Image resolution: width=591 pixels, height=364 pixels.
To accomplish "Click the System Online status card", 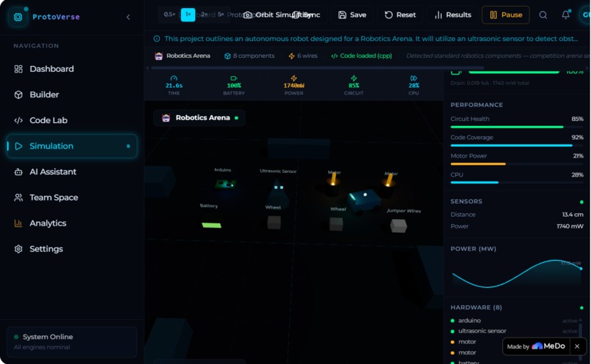I will [x=72, y=342].
